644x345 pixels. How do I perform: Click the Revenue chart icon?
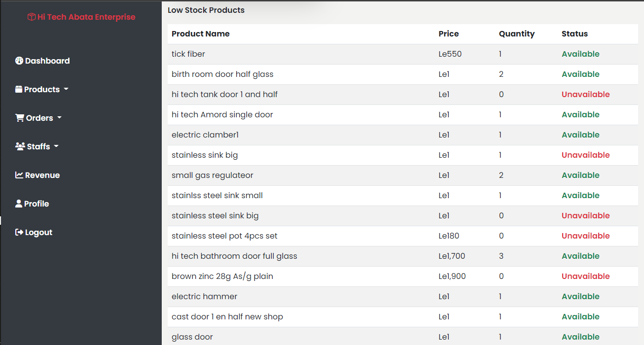[x=19, y=175]
